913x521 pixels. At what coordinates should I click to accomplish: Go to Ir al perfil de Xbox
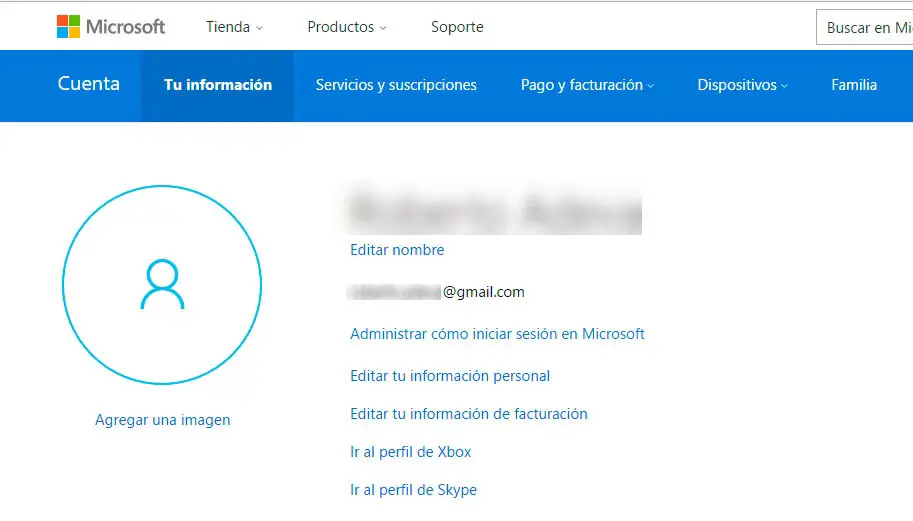[x=411, y=452]
